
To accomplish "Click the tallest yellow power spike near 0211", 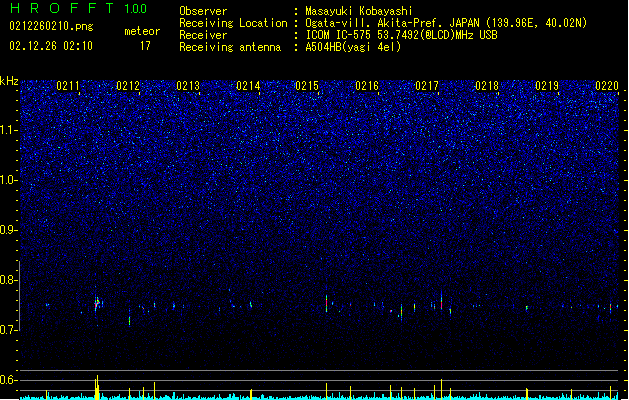I will pos(97,388).
